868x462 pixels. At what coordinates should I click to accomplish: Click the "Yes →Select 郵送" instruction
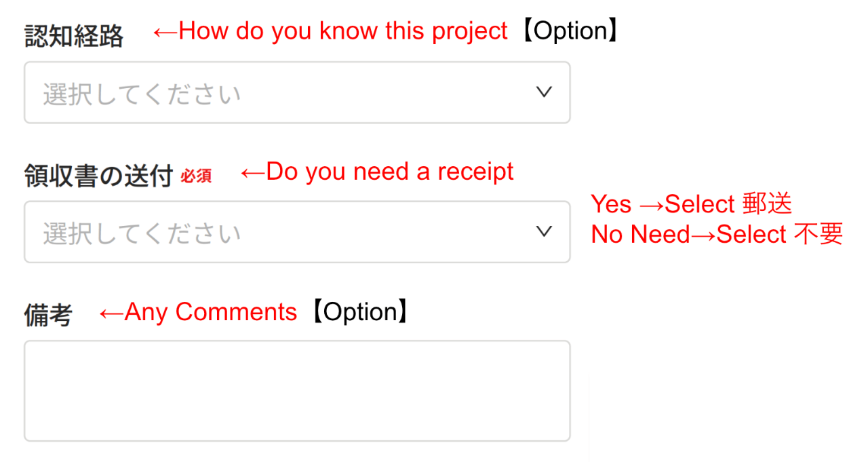(x=691, y=204)
